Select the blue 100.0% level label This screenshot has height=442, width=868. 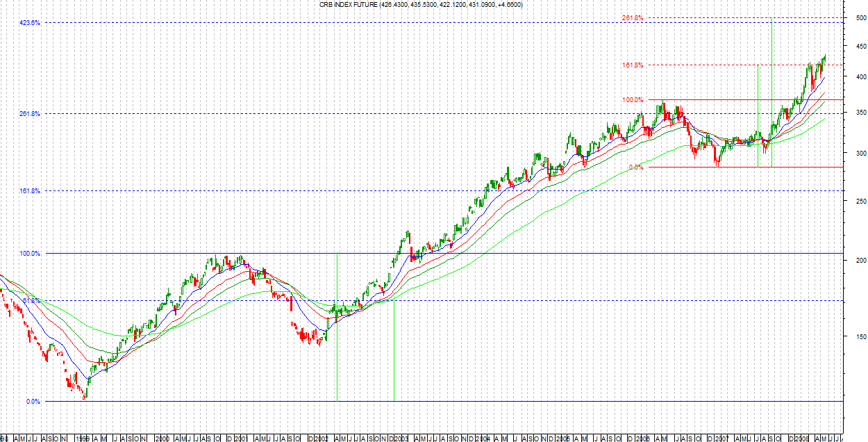(30, 254)
